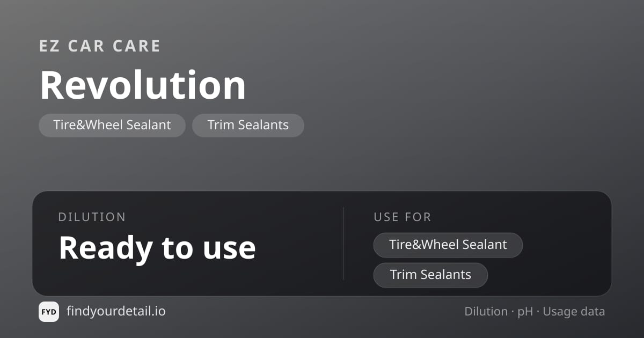Click the Revolution product title
Screen dimensions: 644x338
pos(143,85)
